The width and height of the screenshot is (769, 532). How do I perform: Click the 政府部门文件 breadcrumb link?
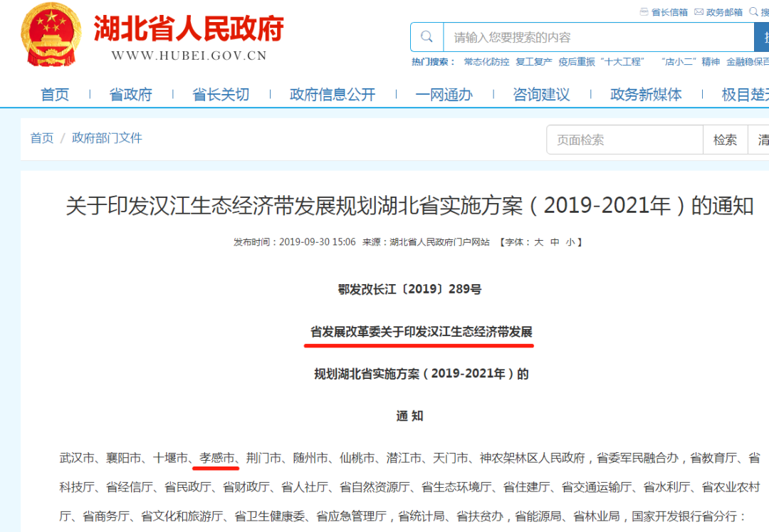(x=107, y=138)
